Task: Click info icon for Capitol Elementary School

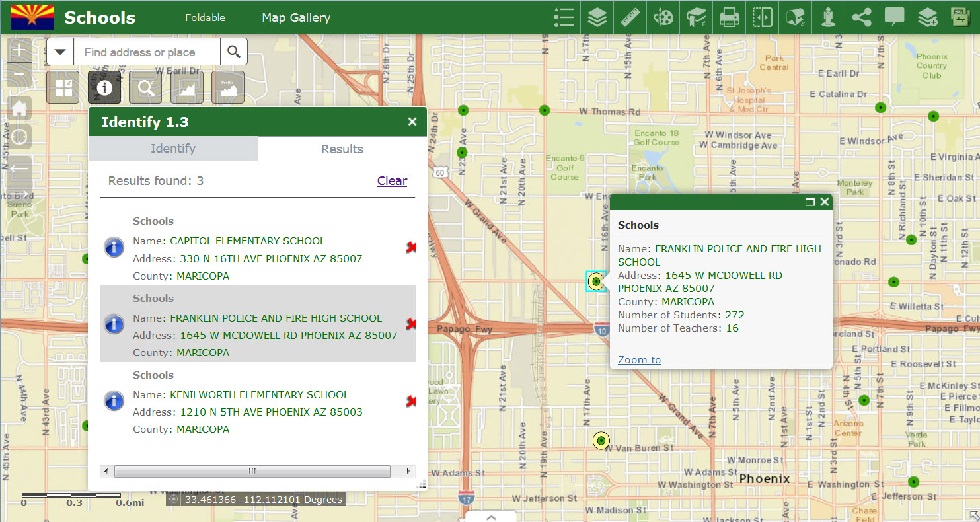Action: pyautogui.click(x=114, y=247)
